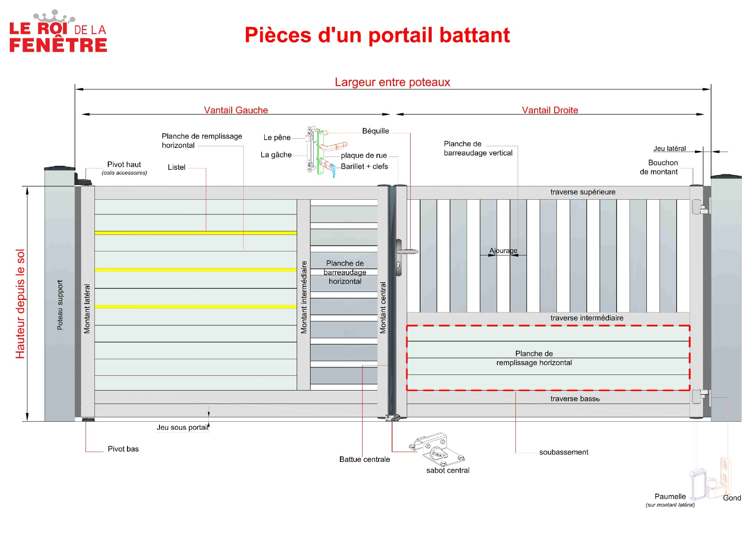Viewport: 756px width, 535px height.
Task: Click the 'Poteau support' left post label
Action: point(60,305)
